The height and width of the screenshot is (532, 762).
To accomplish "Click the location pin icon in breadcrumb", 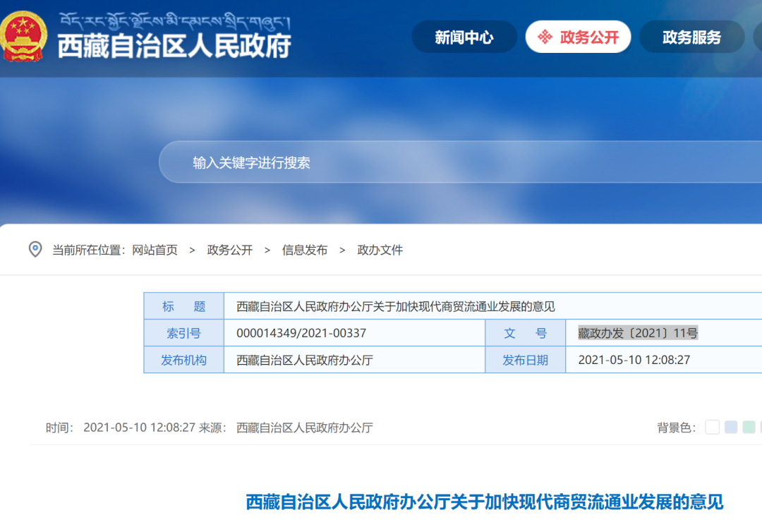I will point(35,249).
